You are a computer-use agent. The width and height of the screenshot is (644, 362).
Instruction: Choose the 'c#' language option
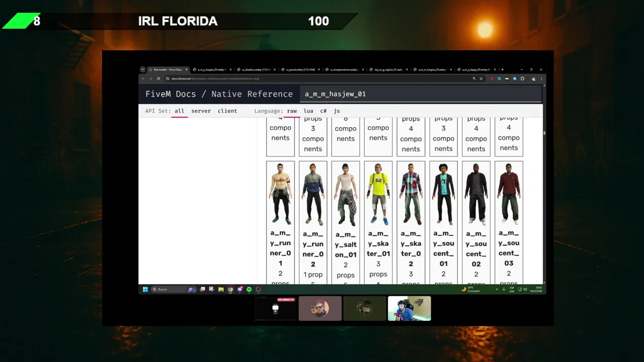tap(323, 111)
